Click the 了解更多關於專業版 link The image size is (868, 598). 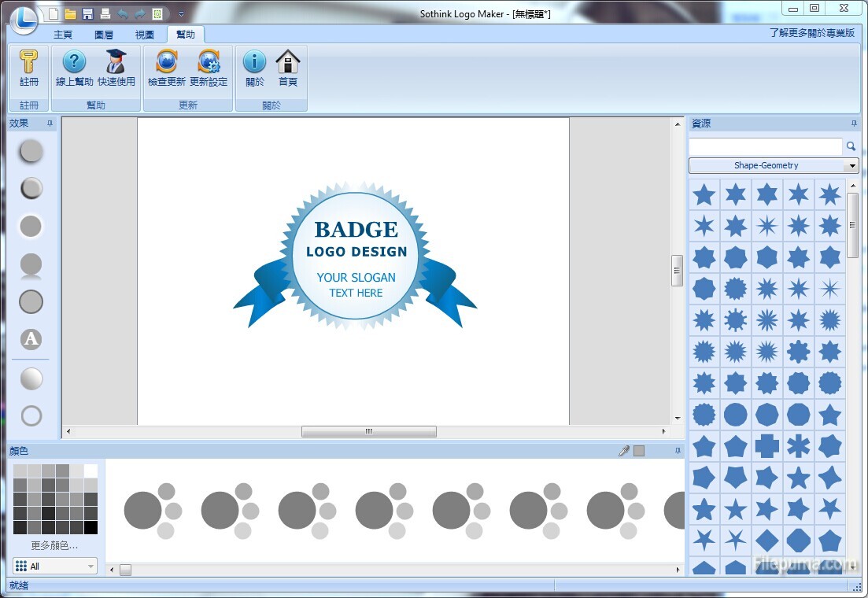point(811,33)
